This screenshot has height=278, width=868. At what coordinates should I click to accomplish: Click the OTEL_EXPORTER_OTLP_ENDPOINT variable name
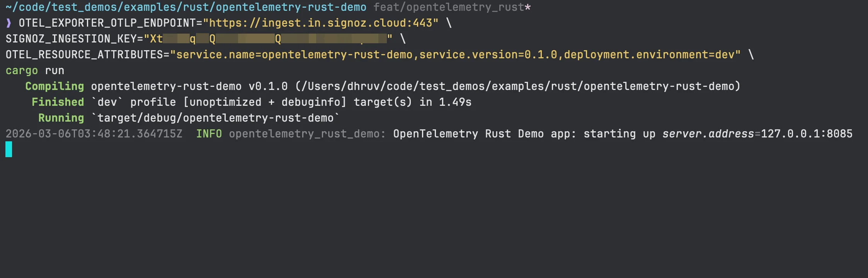point(107,23)
